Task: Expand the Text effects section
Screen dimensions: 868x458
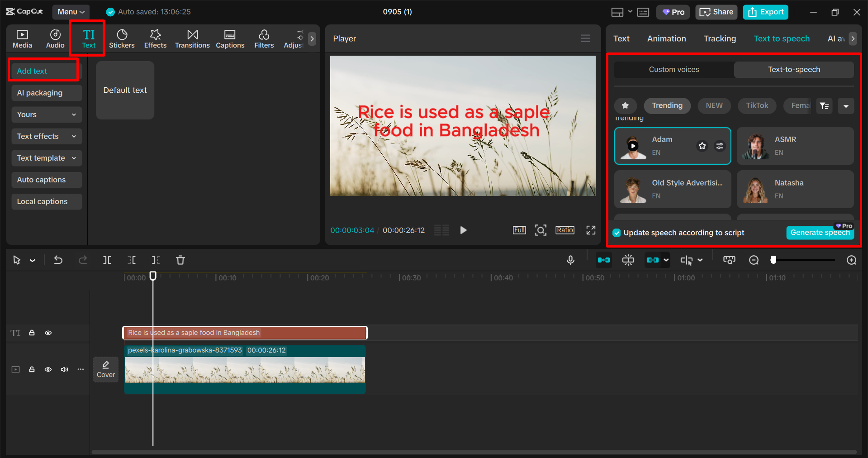Action: pyautogui.click(x=46, y=136)
